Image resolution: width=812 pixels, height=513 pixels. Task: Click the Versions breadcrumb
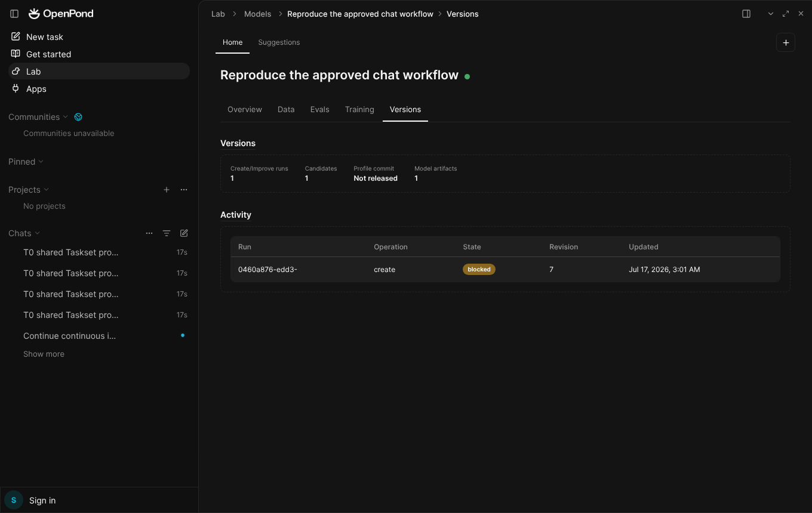463,14
